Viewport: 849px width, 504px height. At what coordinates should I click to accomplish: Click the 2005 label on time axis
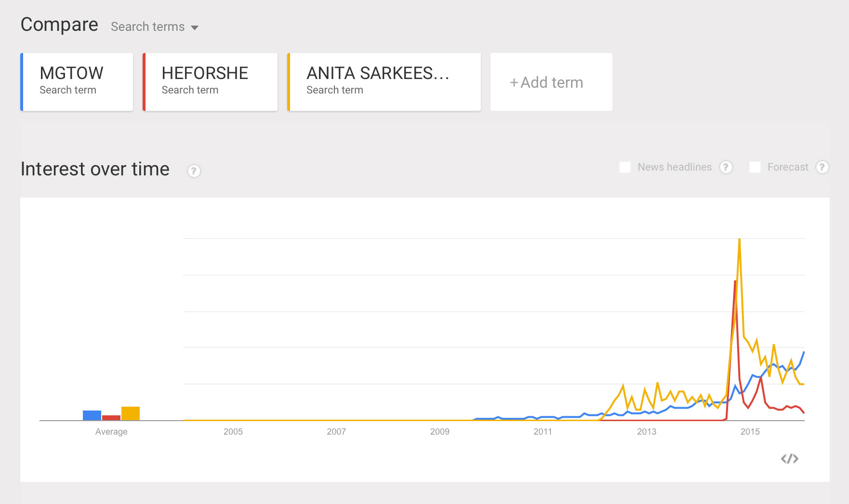(233, 432)
